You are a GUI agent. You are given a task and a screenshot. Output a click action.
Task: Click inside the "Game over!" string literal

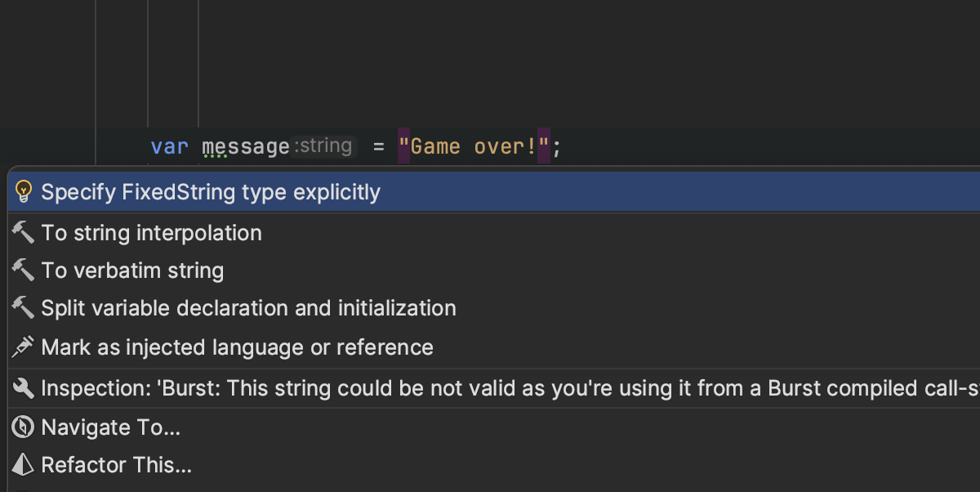[x=474, y=147]
